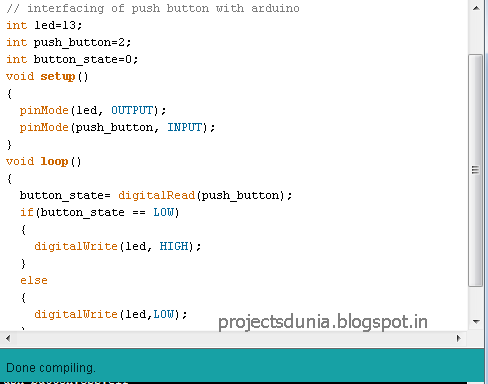Click the 'digitalRead' function call
488x384 pixels.
156,195
